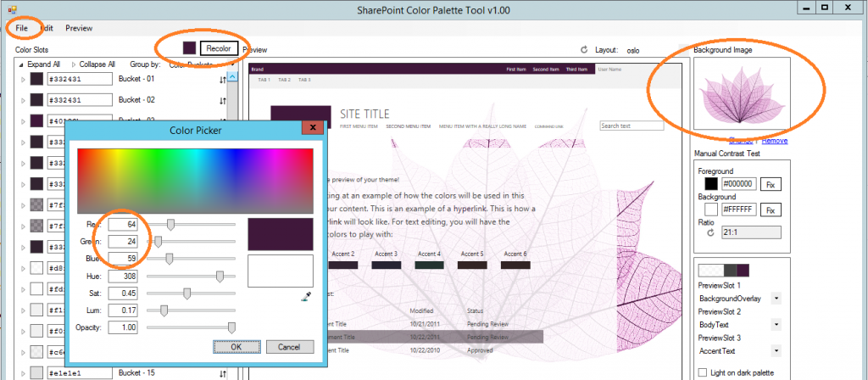Confirm the color with the OK button
868x380 pixels.
pyautogui.click(x=236, y=347)
